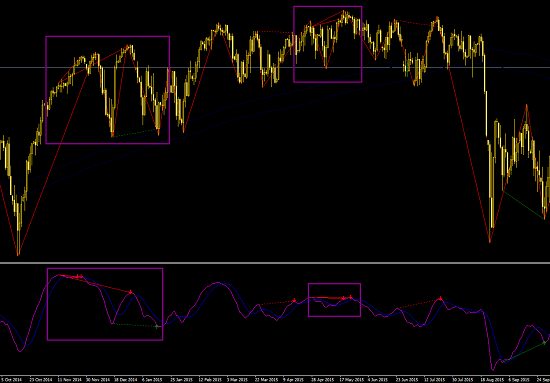Click the green trendline at the September 2015 price lows
The width and height of the screenshot is (550, 383).
point(524,205)
